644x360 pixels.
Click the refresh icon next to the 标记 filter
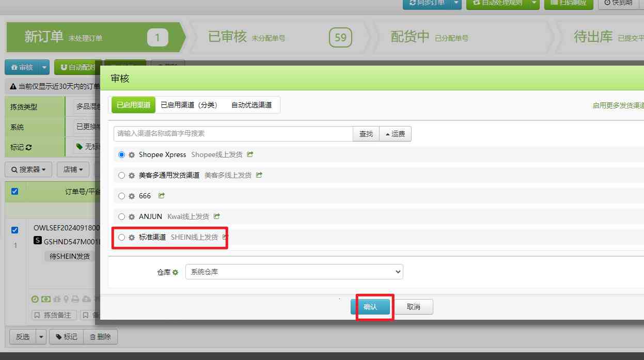tap(28, 147)
